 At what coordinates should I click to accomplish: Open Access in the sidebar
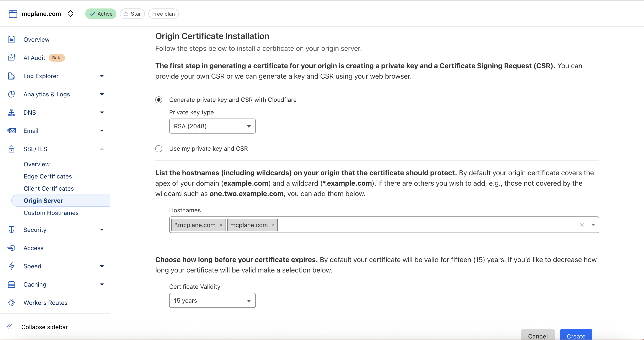pos(33,248)
